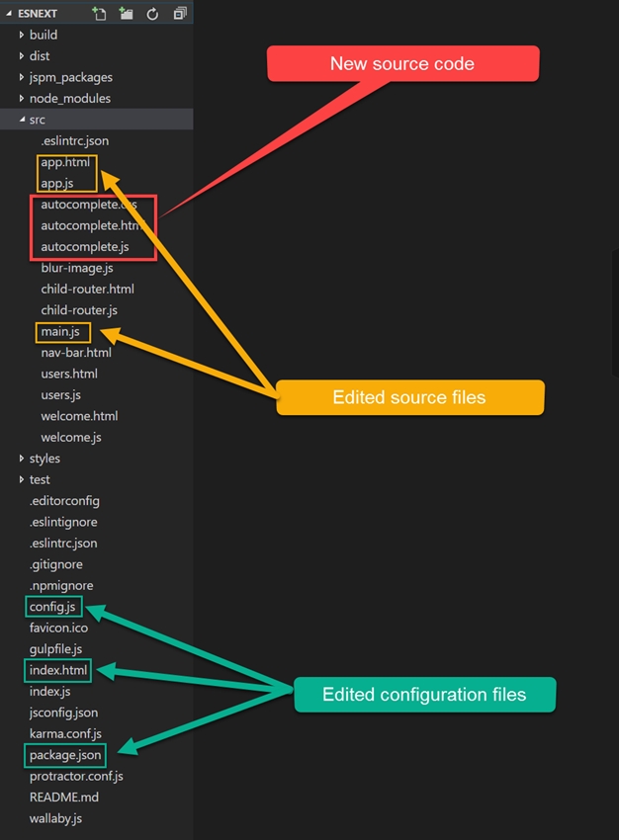Screen dimensions: 619x840
Task: Collapse all folders using header icon
Action: pyautogui.click(x=179, y=14)
